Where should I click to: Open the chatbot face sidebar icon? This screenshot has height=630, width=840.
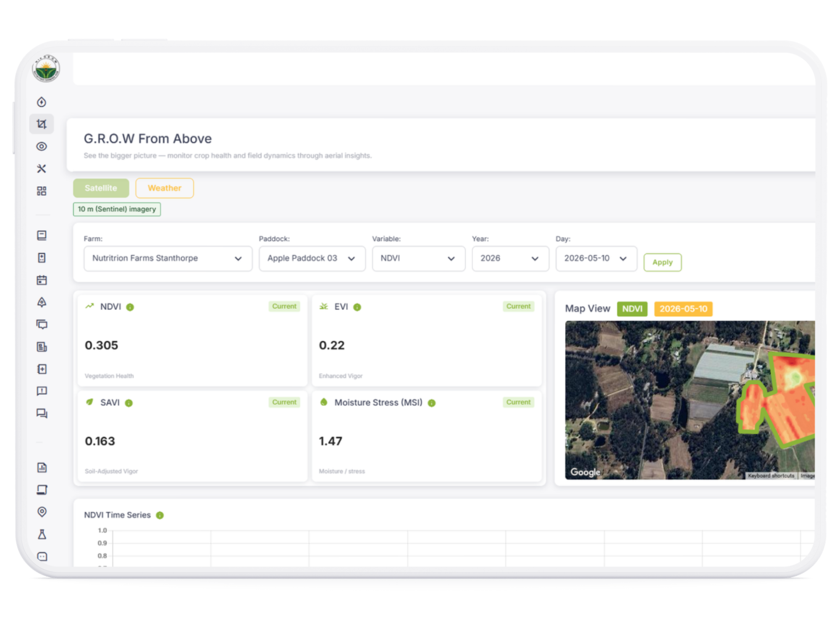(x=42, y=556)
